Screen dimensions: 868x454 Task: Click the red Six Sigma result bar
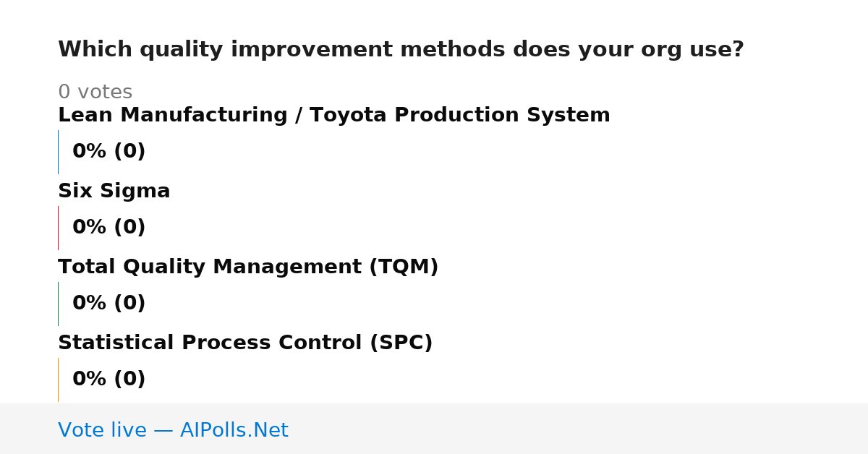[x=58, y=228]
